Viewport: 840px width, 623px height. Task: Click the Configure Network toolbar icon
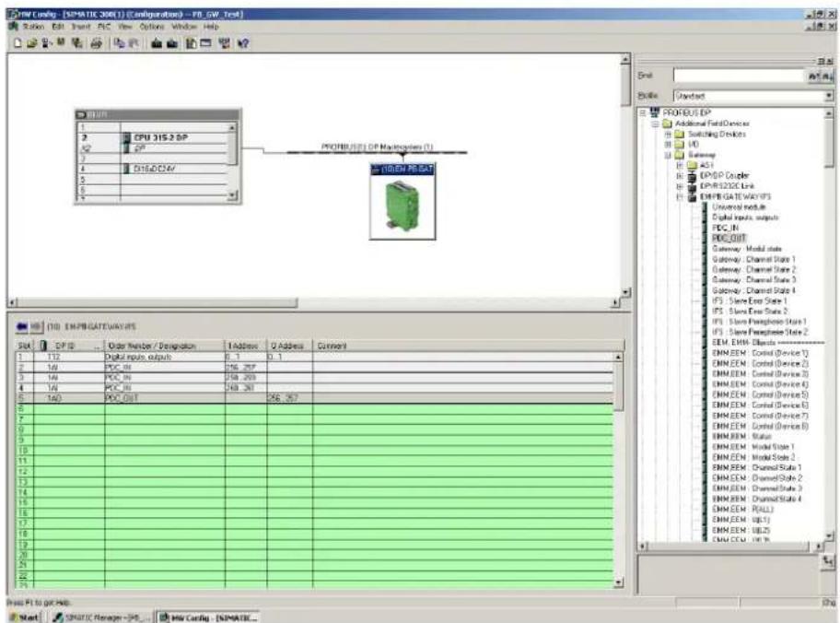coord(225,43)
